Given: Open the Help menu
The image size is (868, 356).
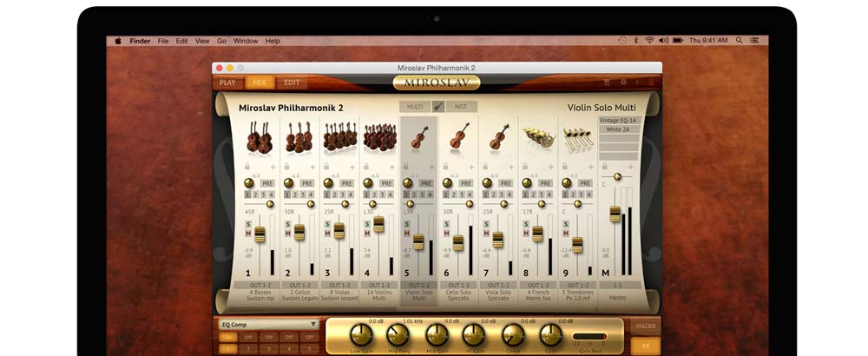Looking at the screenshot, I should tap(273, 41).
